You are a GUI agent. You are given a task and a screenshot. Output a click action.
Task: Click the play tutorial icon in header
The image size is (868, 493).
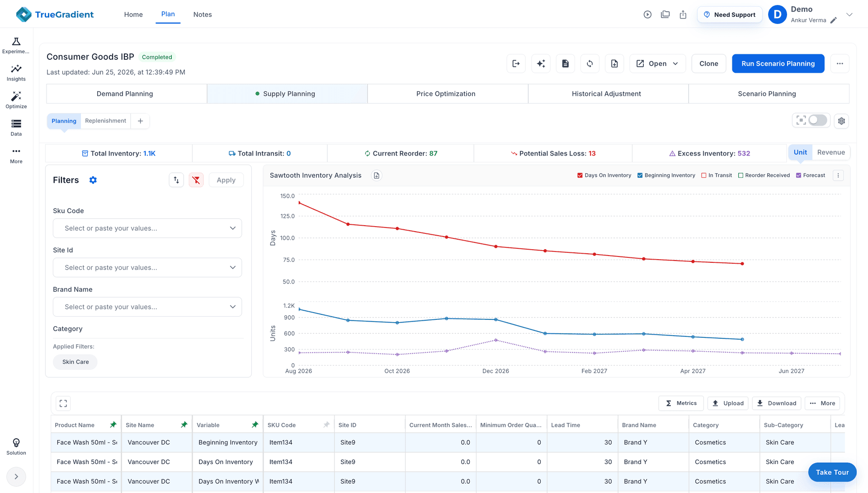pos(647,14)
